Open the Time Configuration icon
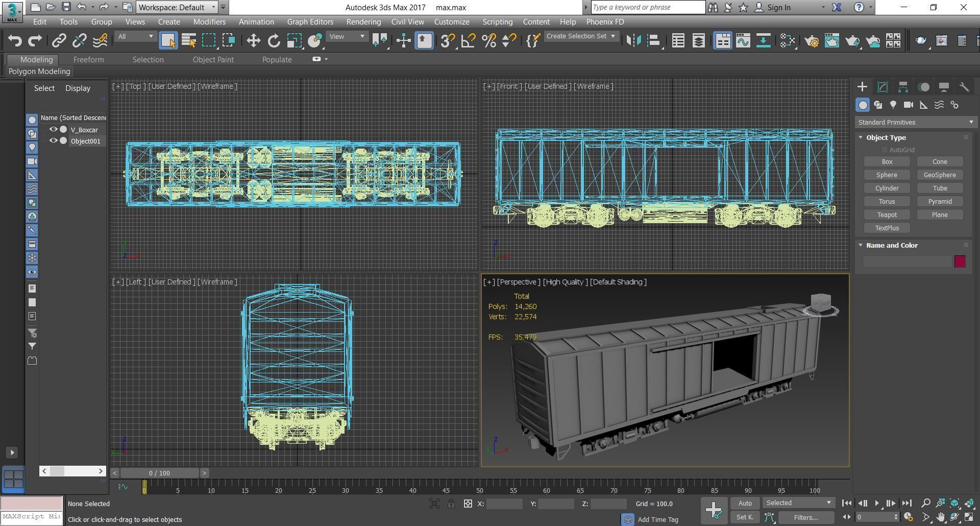The width and height of the screenshot is (980, 526). click(908, 517)
